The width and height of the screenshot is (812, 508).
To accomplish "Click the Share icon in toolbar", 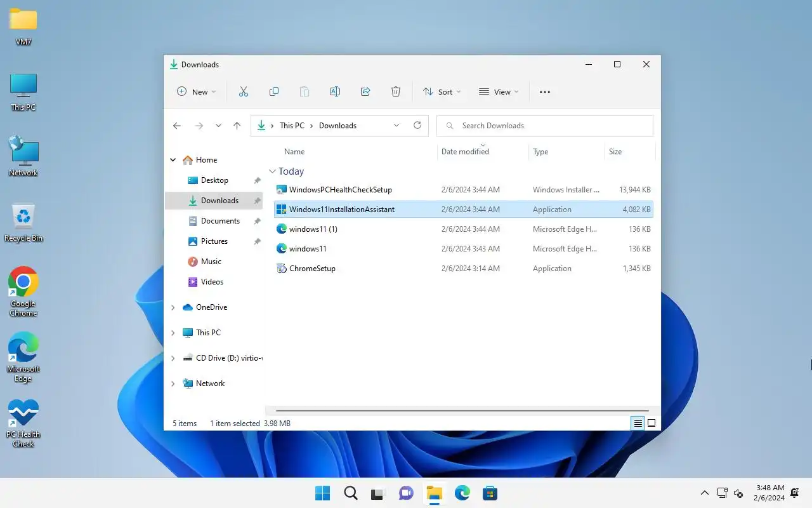I will click(x=365, y=92).
